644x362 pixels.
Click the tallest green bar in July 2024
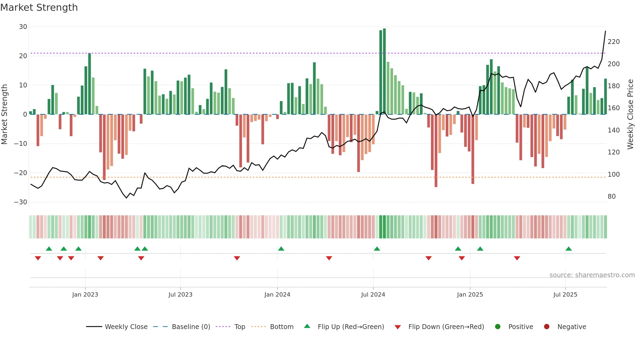tap(385, 71)
